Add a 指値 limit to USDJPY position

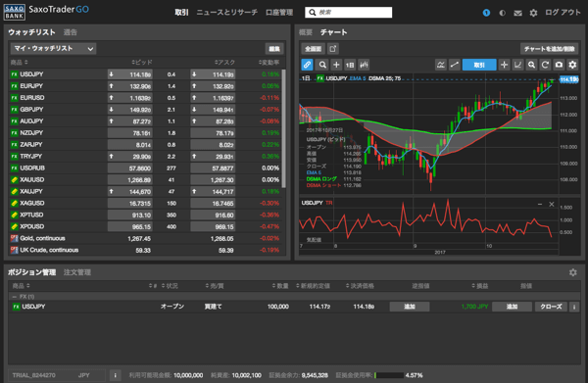[512, 307]
